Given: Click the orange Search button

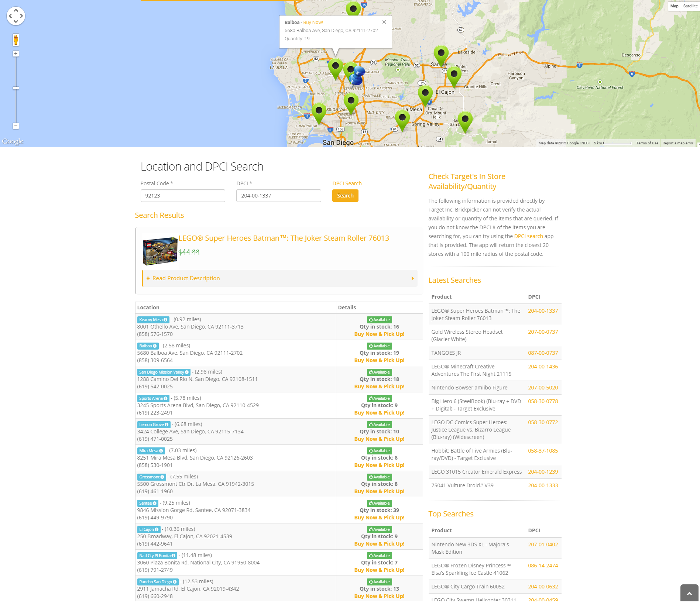Looking at the screenshot, I should tap(345, 196).
